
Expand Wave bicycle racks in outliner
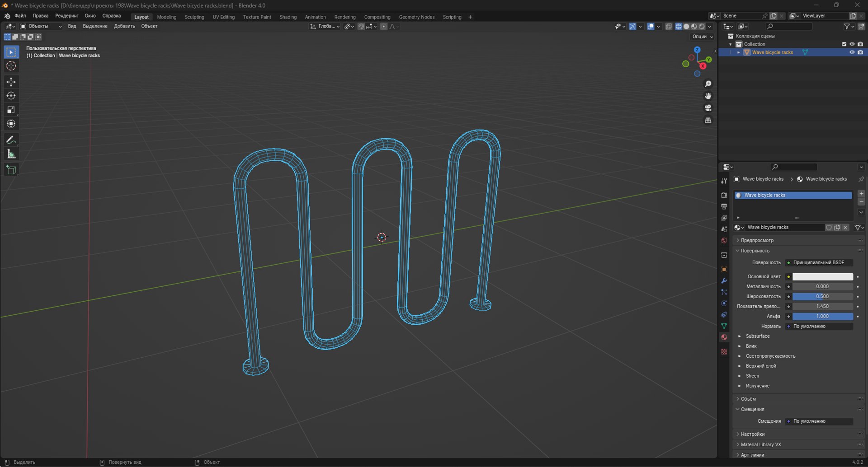click(739, 52)
